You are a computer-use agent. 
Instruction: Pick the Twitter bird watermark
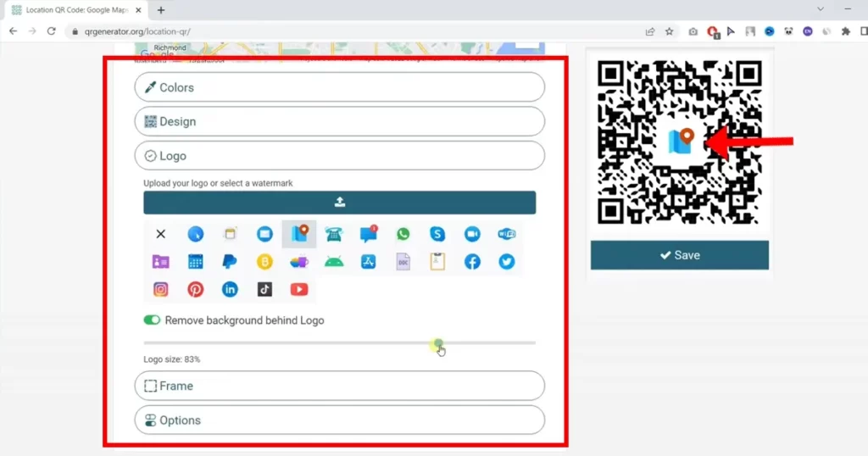507,262
